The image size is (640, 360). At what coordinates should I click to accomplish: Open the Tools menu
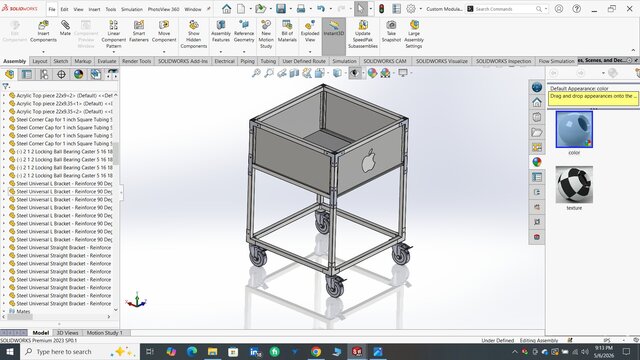(x=111, y=9)
